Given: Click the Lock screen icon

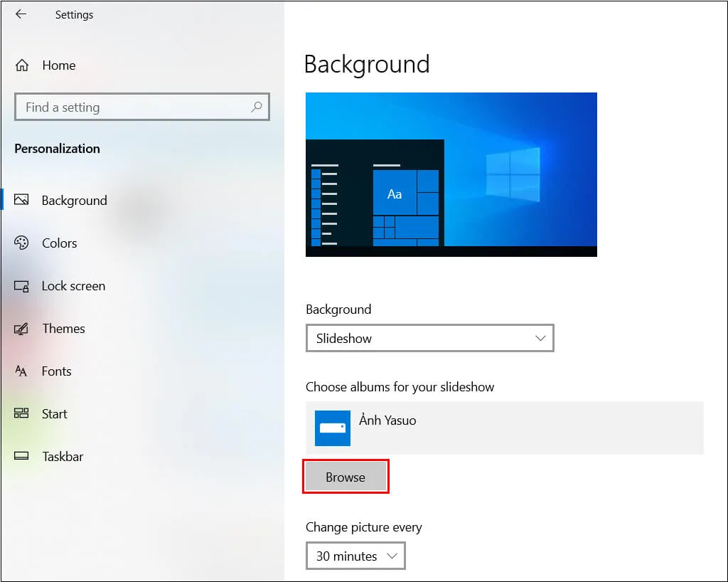Looking at the screenshot, I should [x=21, y=286].
